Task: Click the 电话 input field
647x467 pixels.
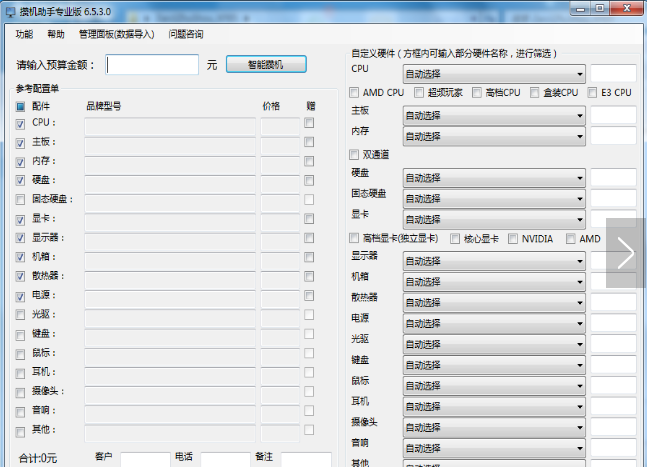Action: 225,460
